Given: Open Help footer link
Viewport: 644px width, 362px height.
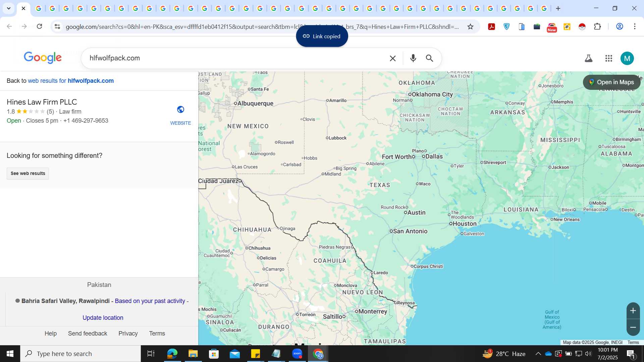Looking at the screenshot, I should click(x=51, y=334).
